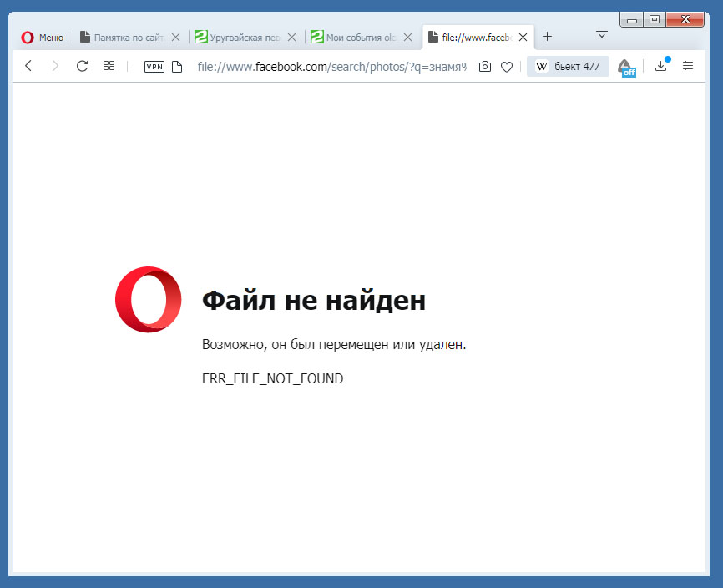The width and height of the screenshot is (723, 588).
Task: Open a new tab with plus button
Action: [548, 37]
